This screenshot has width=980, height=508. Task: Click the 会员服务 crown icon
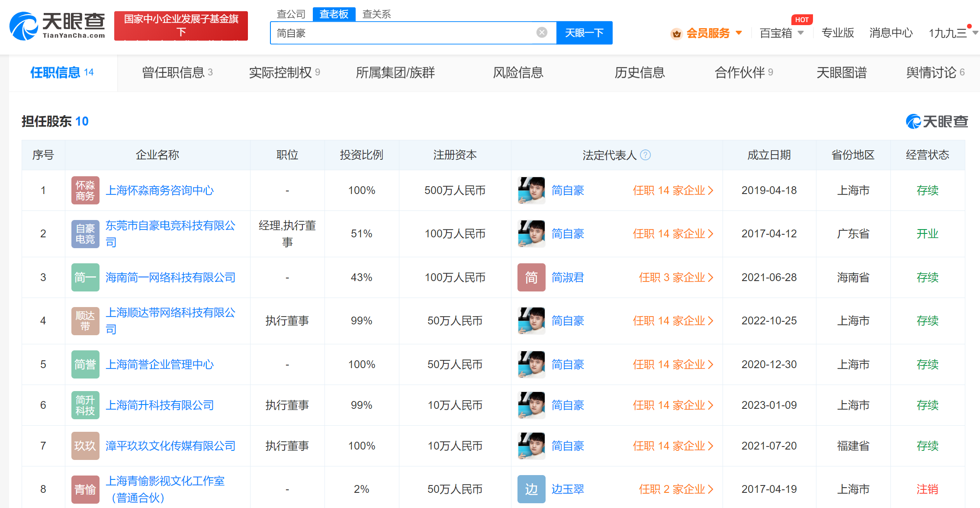coord(676,33)
